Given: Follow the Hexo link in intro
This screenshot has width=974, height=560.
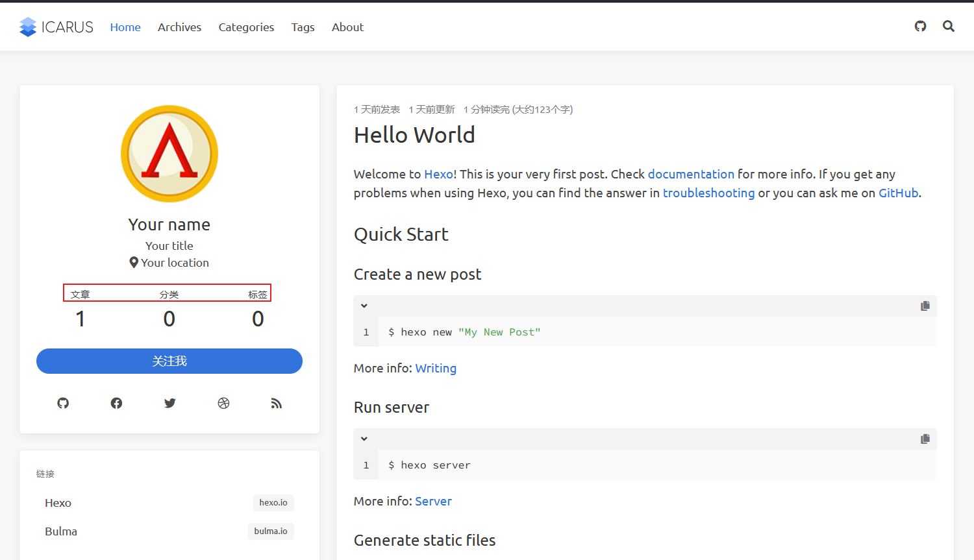Looking at the screenshot, I should [x=439, y=174].
